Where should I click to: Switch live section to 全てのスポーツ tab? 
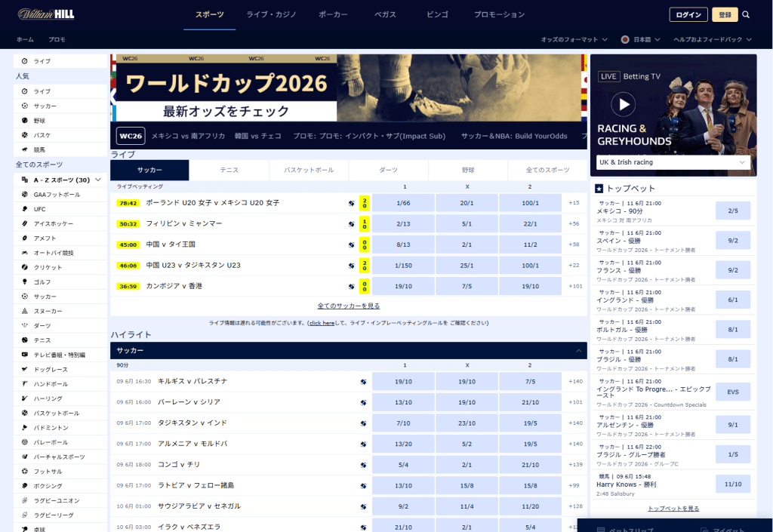(x=547, y=170)
